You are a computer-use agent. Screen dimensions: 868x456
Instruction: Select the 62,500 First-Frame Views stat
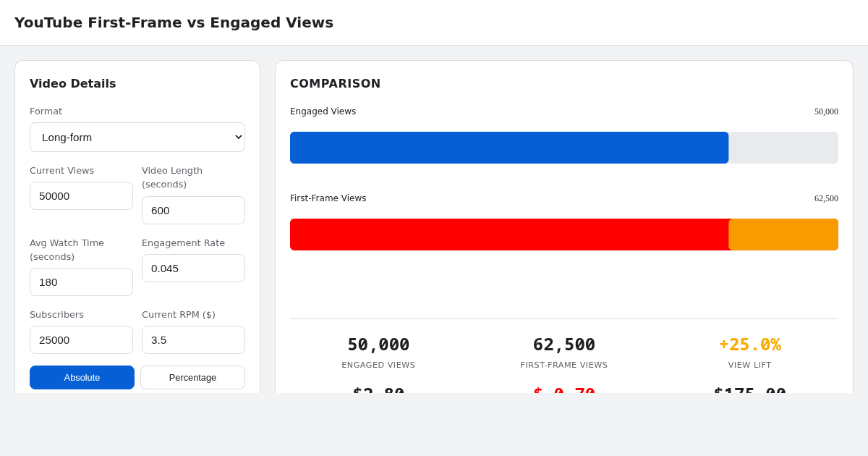[564, 345]
